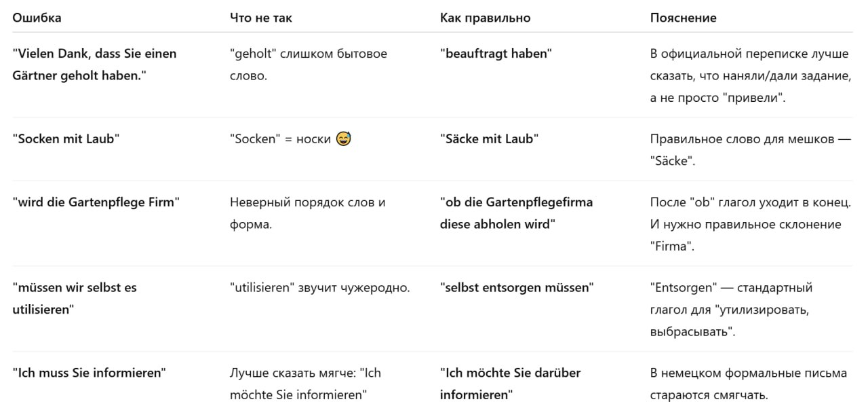This screenshot has height=406, width=868.
Task: Click the "utilisieren" звучит чужеродно text
Action: click(320, 287)
